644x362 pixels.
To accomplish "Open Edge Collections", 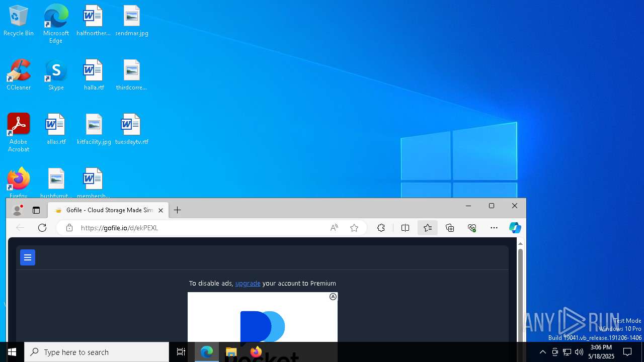I will [450, 228].
